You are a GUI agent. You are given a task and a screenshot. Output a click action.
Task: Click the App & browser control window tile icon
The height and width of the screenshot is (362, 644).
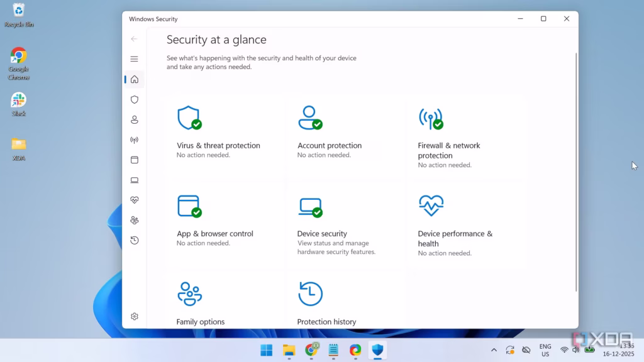[x=189, y=206]
